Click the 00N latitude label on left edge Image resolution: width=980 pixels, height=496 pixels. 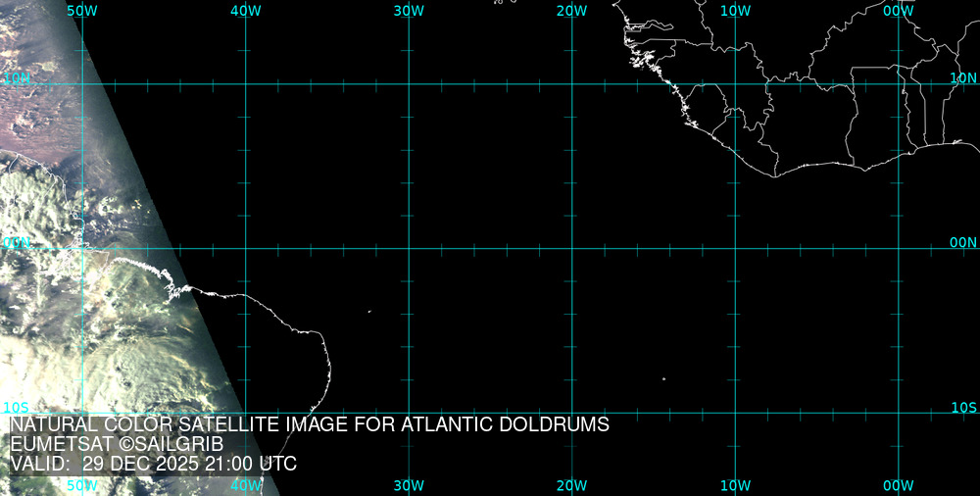(x=16, y=242)
